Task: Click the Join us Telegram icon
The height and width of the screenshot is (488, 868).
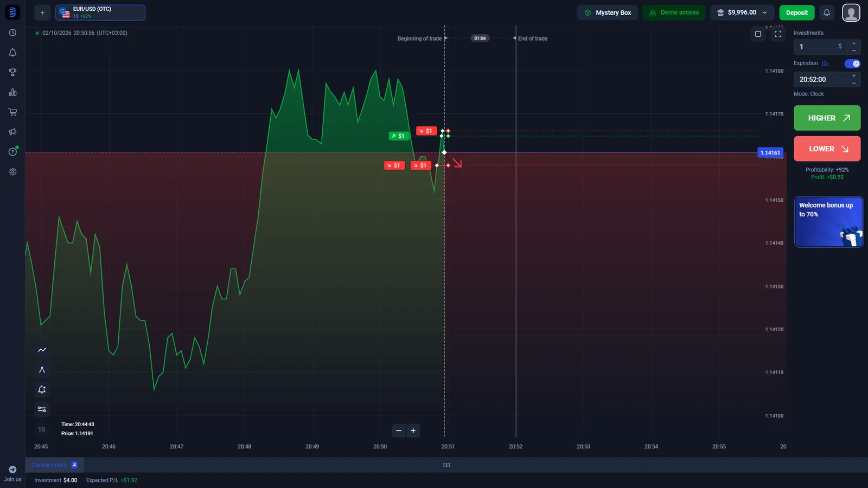Action: tap(12, 470)
